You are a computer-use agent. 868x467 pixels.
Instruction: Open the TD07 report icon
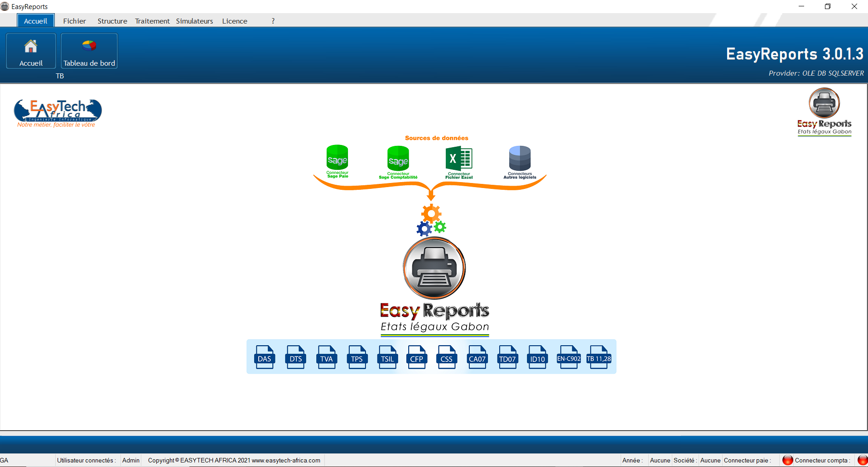click(507, 357)
